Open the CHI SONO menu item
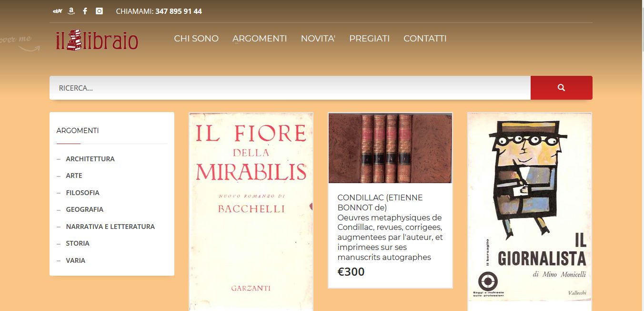 click(x=196, y=39)
